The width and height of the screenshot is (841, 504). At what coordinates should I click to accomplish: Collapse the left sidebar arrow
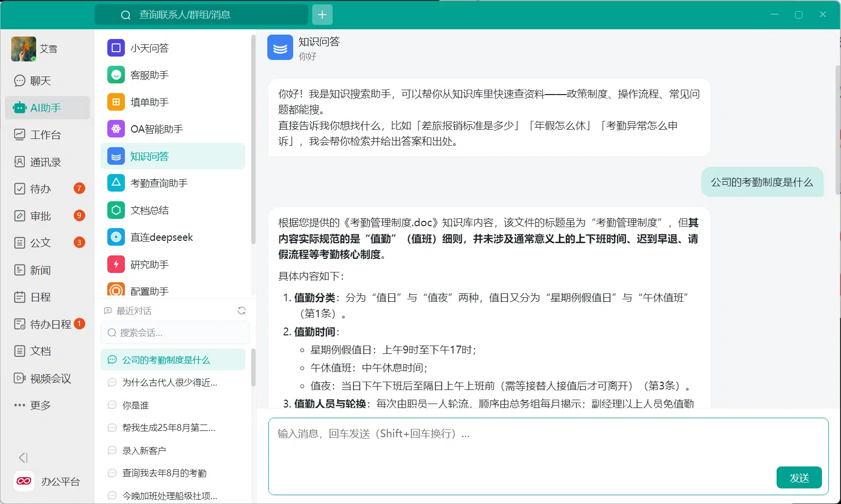click(x=23, y=457)
